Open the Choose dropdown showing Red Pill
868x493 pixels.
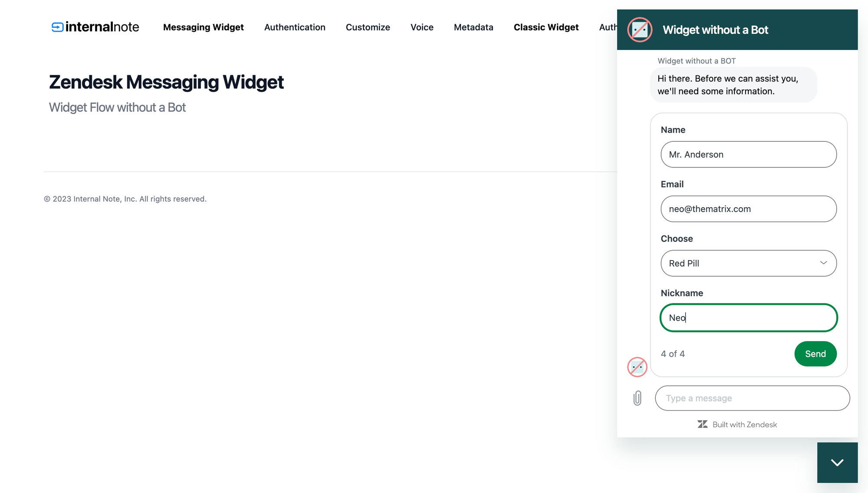click(x=749, y=263)
